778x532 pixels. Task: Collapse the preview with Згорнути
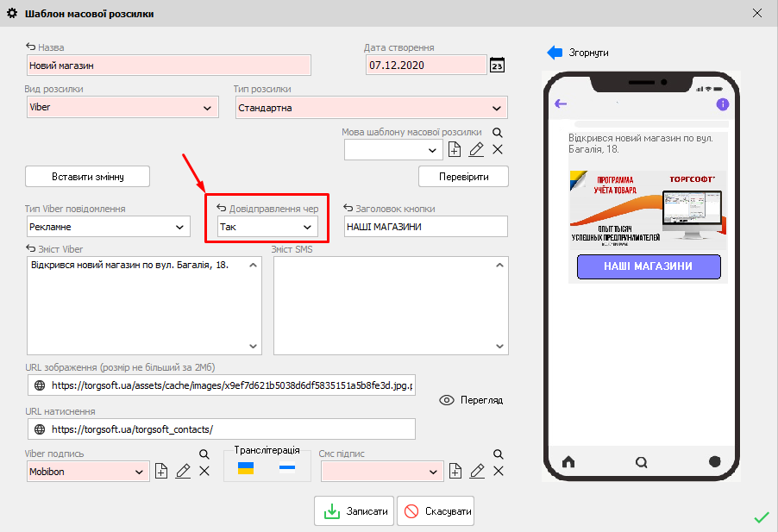tap(578, 53)
